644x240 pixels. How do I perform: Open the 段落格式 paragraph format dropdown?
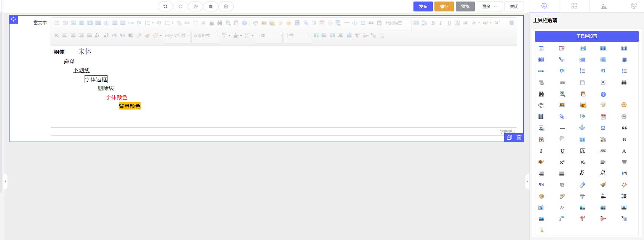(x=205, y=35)
